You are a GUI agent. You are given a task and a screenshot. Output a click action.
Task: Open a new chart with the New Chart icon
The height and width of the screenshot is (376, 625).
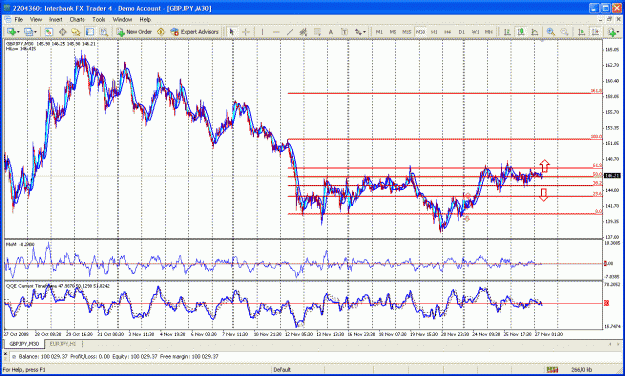(x=11, y=31)
